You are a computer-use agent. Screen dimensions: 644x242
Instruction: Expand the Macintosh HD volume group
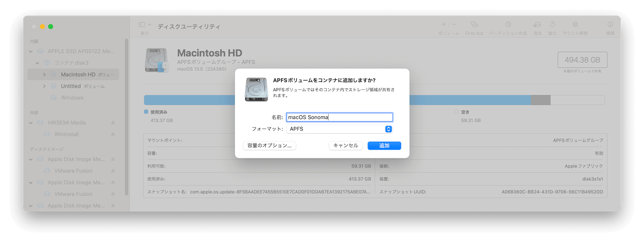coord(44,74)
